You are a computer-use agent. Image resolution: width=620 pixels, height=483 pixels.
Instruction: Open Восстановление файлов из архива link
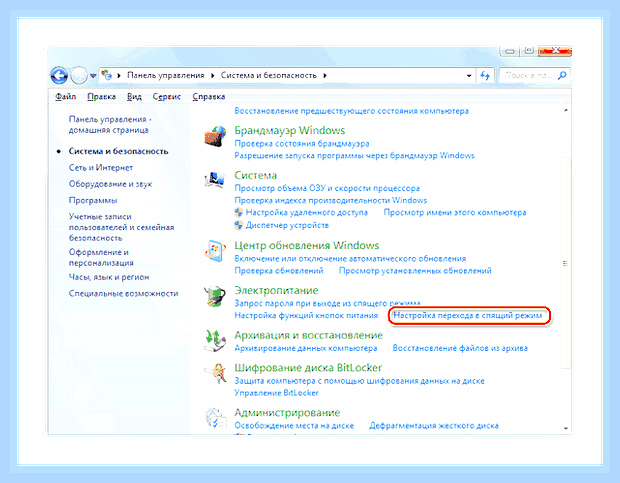click(x=460, y=348)
